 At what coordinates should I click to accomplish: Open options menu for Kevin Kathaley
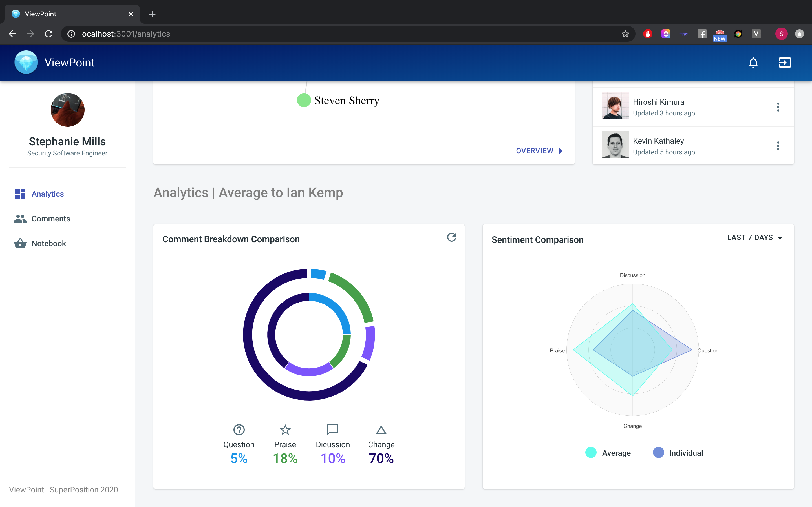[x=778, y=146]
